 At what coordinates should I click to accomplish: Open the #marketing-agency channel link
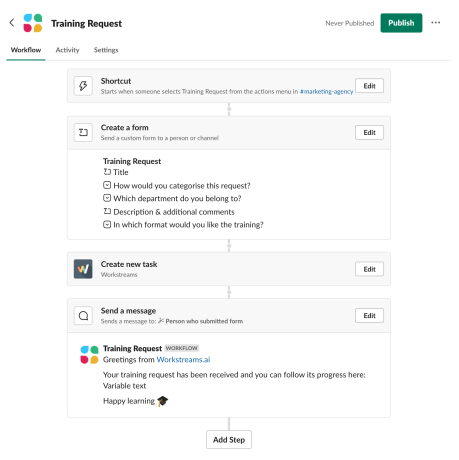[326, 91]
